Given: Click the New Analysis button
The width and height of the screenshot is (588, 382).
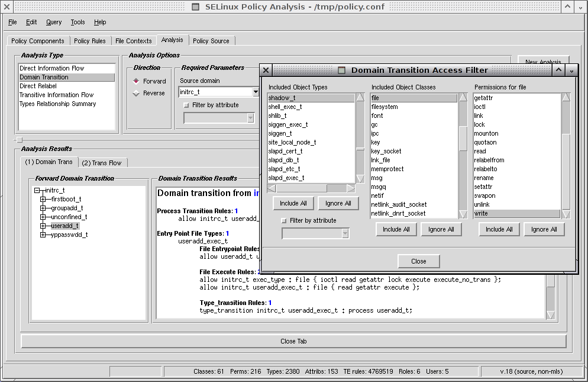Looking at the screenshot, I should coord(544,61).
